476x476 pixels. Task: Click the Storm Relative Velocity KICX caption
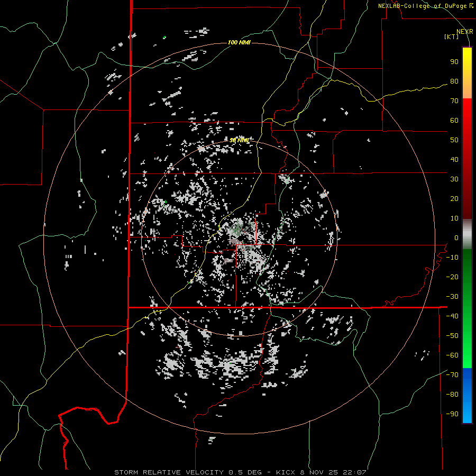tap(240, 472)
